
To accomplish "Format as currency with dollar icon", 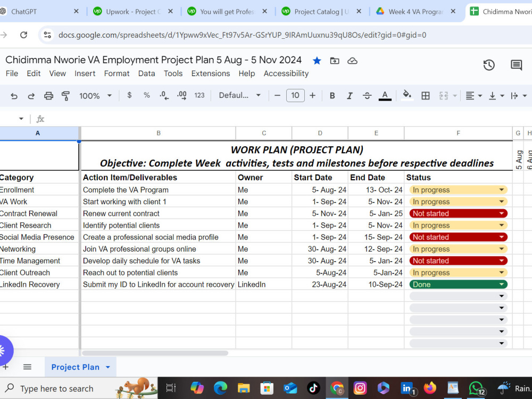I will pyautogui.click(x=129, y=95).
